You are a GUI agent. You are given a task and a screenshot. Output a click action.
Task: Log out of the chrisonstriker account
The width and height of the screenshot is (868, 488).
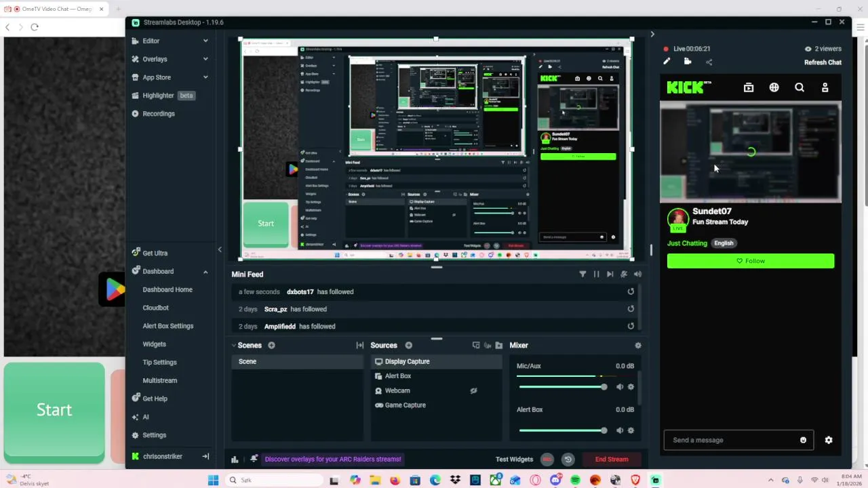205,456
